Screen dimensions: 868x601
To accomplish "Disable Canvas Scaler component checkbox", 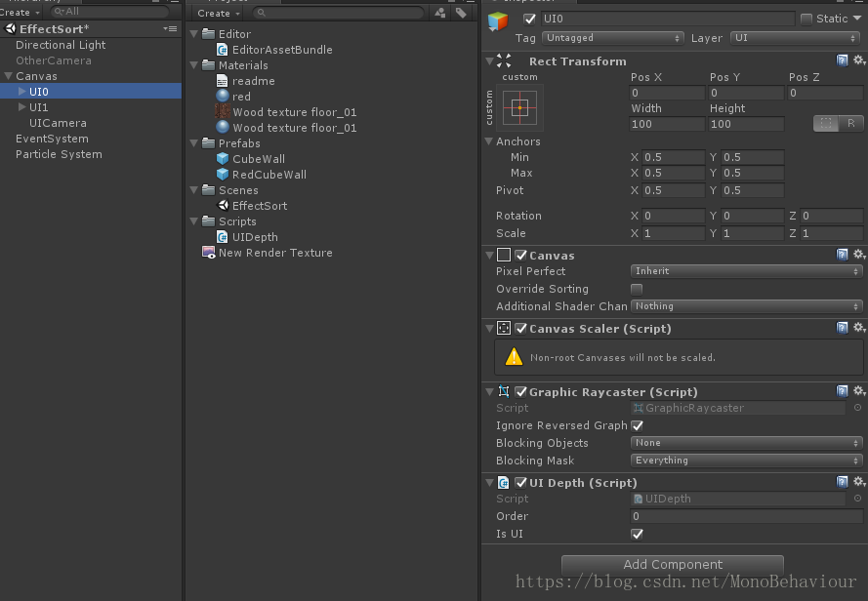I will click(521, 328).
